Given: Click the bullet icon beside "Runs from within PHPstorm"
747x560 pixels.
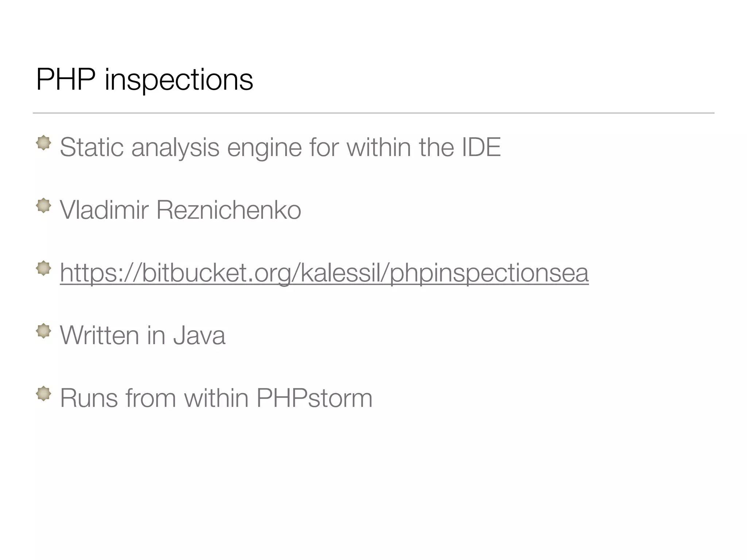Looking at the screenshot, I should 43,394.
